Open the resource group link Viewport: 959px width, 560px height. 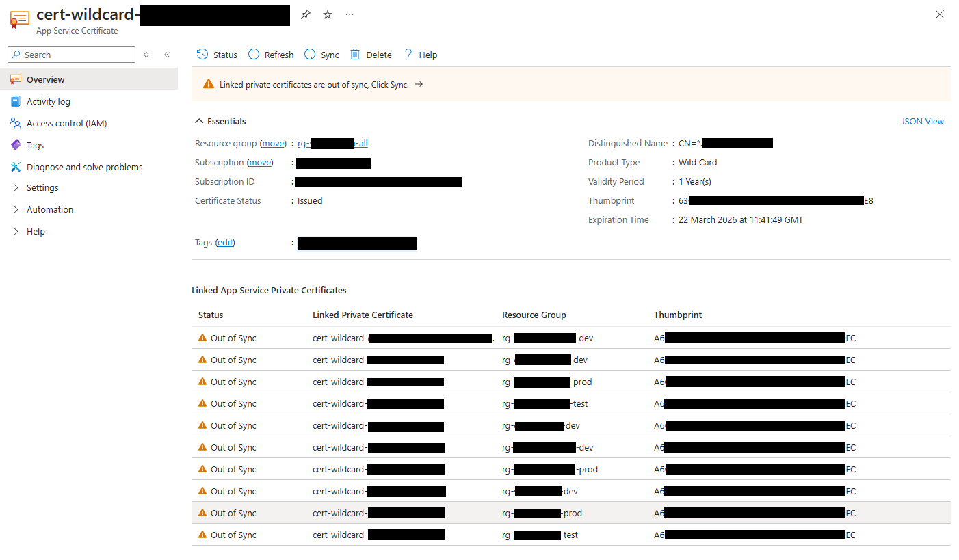pos(332,143)
